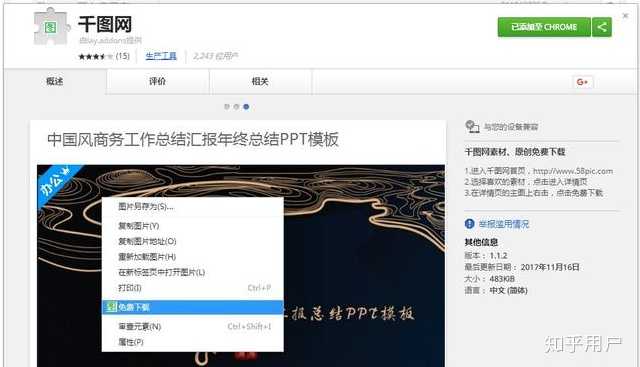Switch to the 评价 tab

[158, 81]
